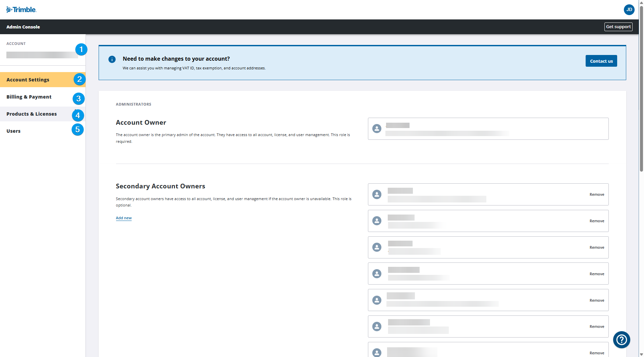Select Users in the sidebar
The width and height of the screenshot is (644, 357).
pos(13,131)
